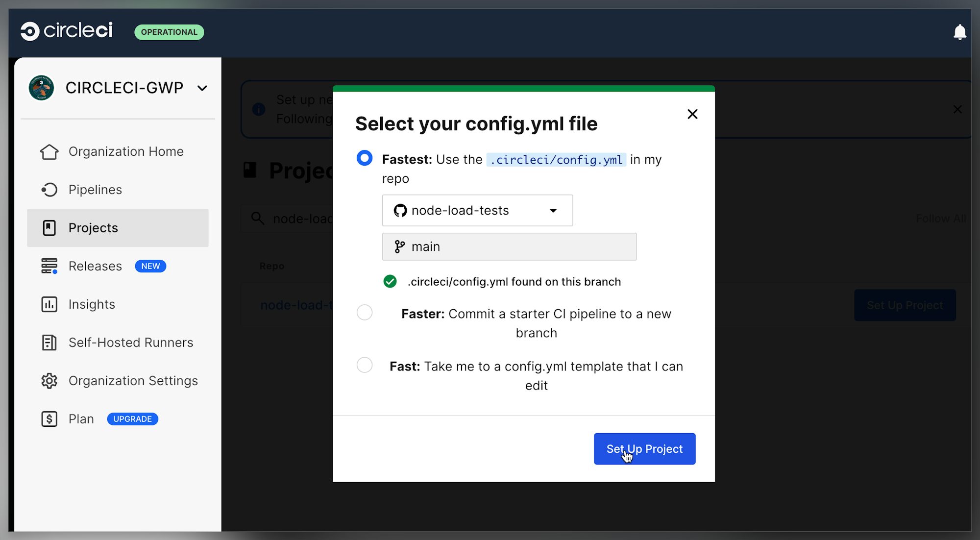Click the Plan dollar icon
This screenshot has width=980, height=540.
[x=49, y=419]
